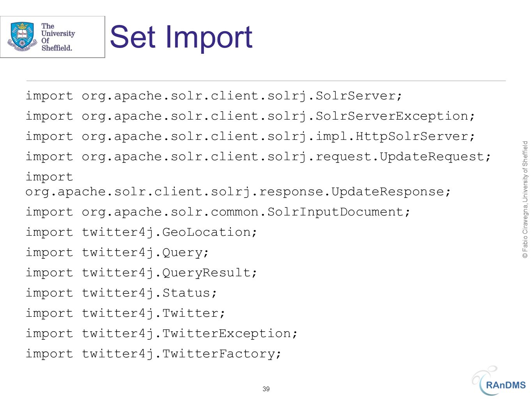Click the SolrInputDocument import line
The width and height of the screenshot is (532, 399).
pyautogui.click(x=218, y=212)
